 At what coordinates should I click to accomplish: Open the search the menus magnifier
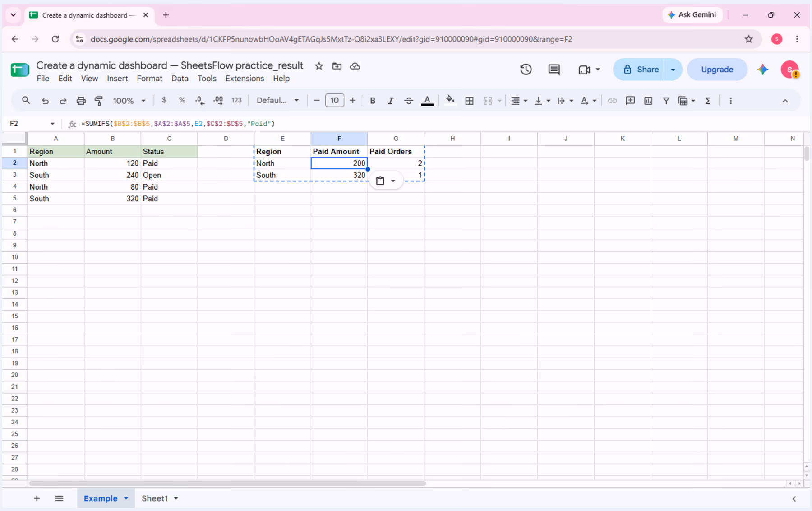click(x=26, y=101)
